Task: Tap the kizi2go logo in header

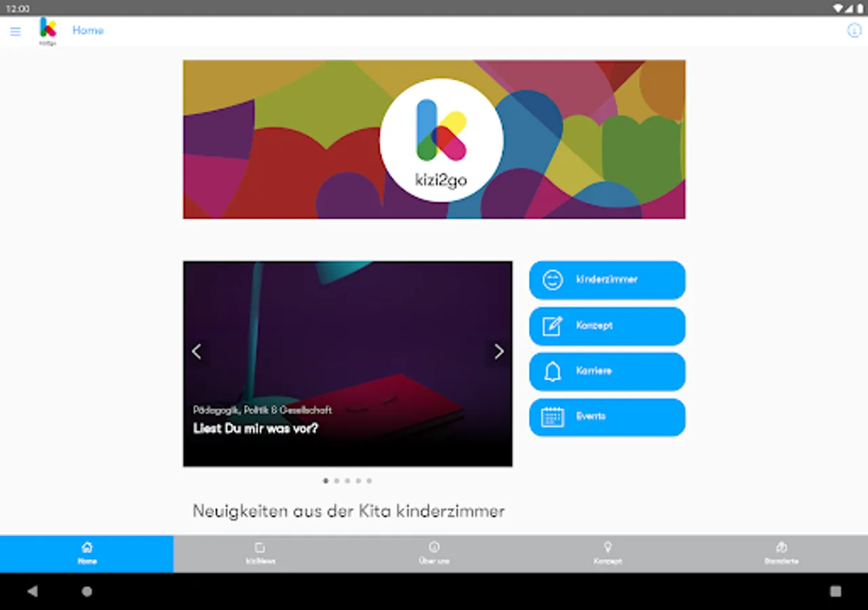Action: [x=47, y=31]
